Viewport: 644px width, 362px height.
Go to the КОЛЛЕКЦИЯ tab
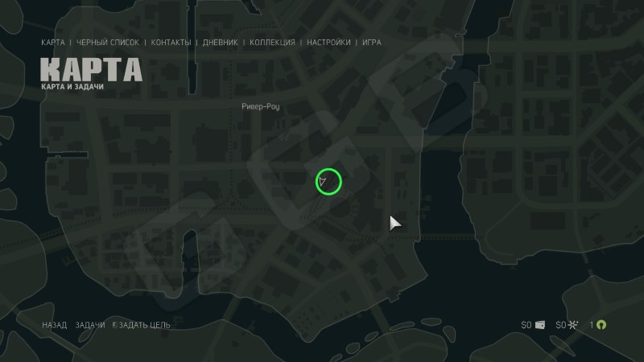tap(272, 43)
